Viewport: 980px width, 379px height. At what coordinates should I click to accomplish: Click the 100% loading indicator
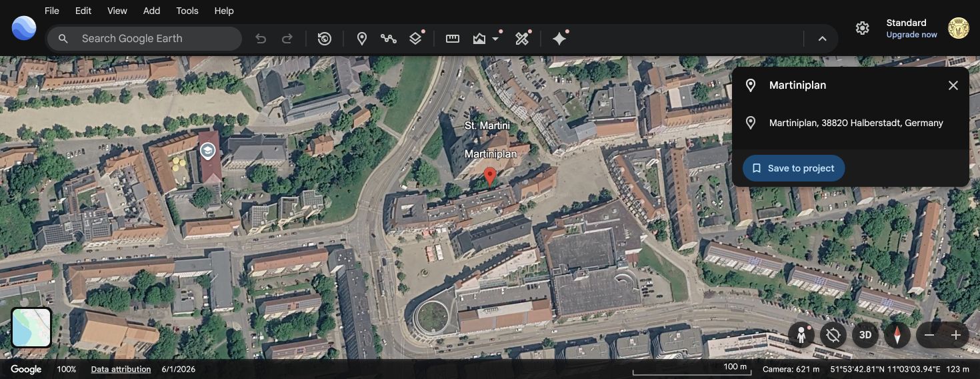point(67,369)
